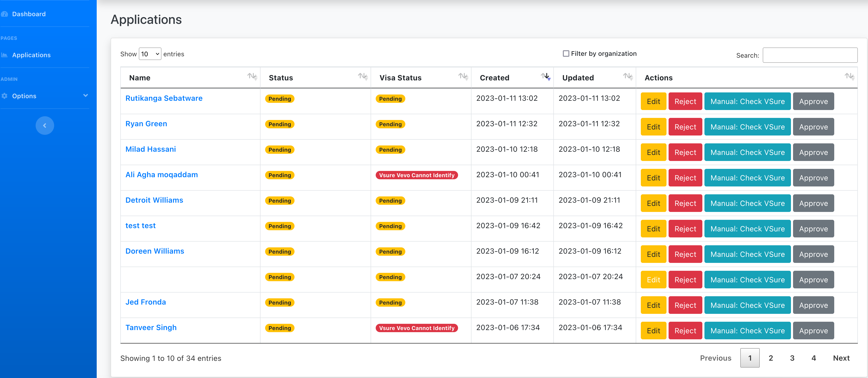Run Manual: Check VSure for Detroit Williams
Viewport: 868px width, 378px height.
pos(747,203)
